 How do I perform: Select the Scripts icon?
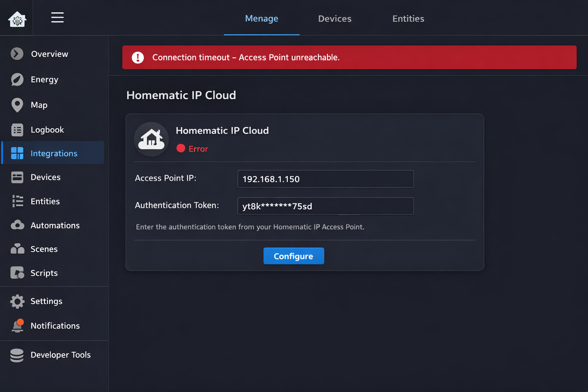(x=17, y=273)
